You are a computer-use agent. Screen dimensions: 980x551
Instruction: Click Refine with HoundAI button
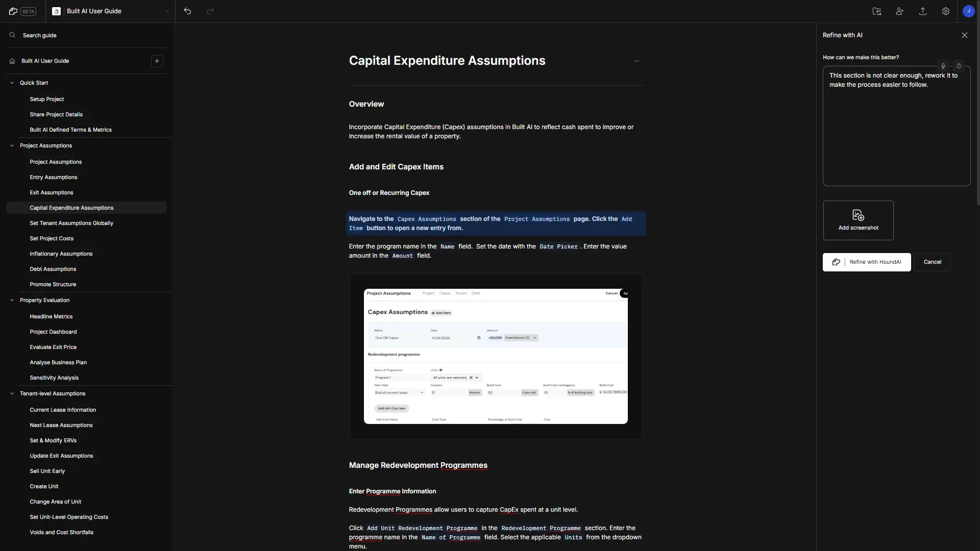[867, 262]
